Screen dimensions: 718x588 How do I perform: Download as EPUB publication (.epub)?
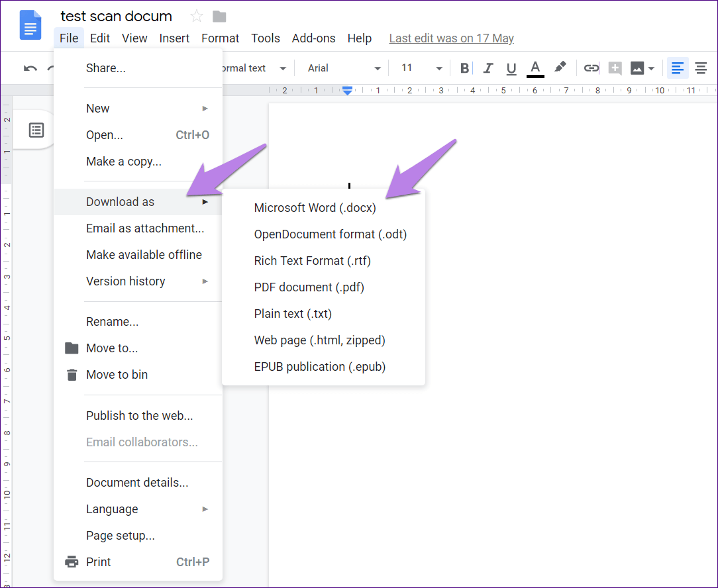(x=324, y=367)
